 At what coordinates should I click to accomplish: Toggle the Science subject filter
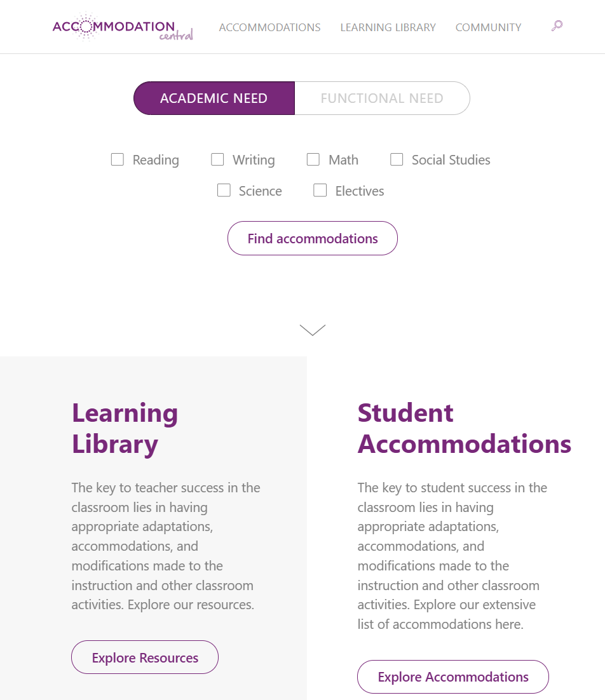point(224,191)
